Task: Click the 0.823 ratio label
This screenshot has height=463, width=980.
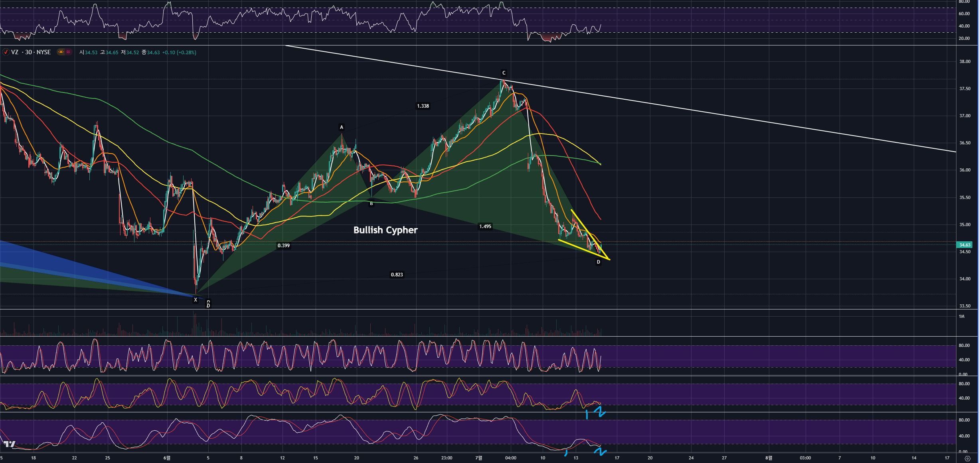Action: coord(397,275)
